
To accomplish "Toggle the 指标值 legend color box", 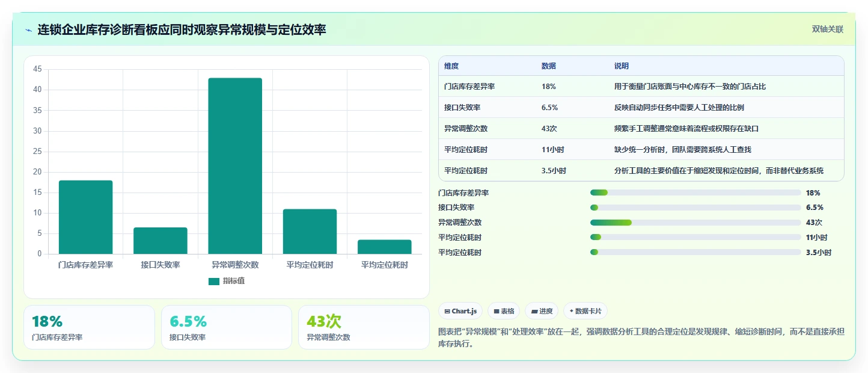I will tap(214, 281).
